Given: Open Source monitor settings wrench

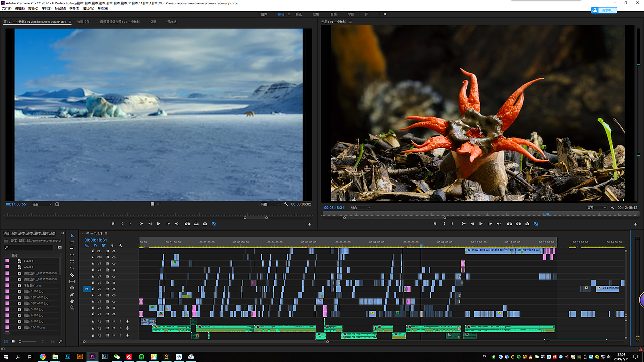Looking at the screenshot, I should coord(286,204).
